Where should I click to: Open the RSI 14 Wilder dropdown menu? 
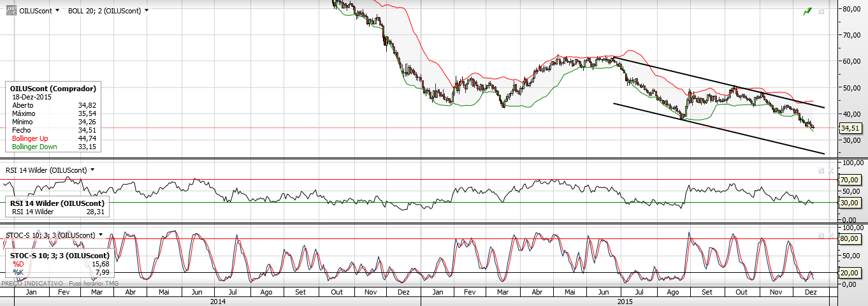pyautogui.click(x=92, y=170)
